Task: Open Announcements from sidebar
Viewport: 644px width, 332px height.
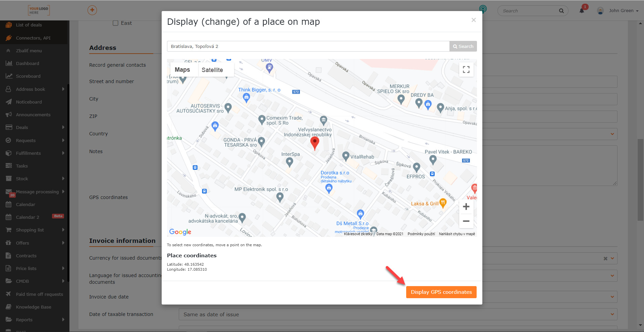Action: pyautogui.click(x=33, y=115)
